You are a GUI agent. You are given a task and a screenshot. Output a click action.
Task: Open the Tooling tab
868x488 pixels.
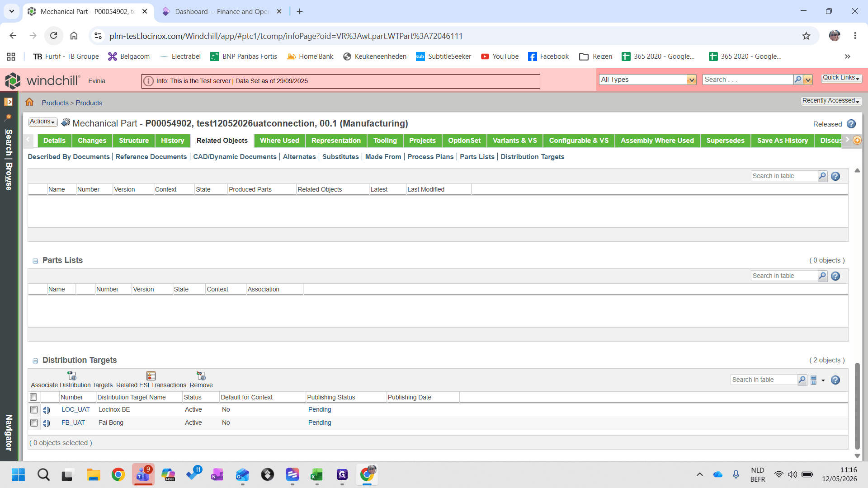(x=385, y=141)
